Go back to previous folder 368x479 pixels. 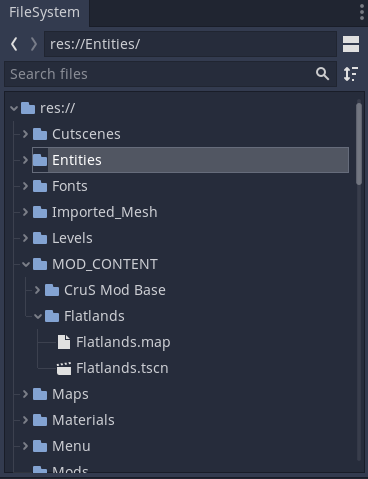pyautogui.click(x=14, y=44)
